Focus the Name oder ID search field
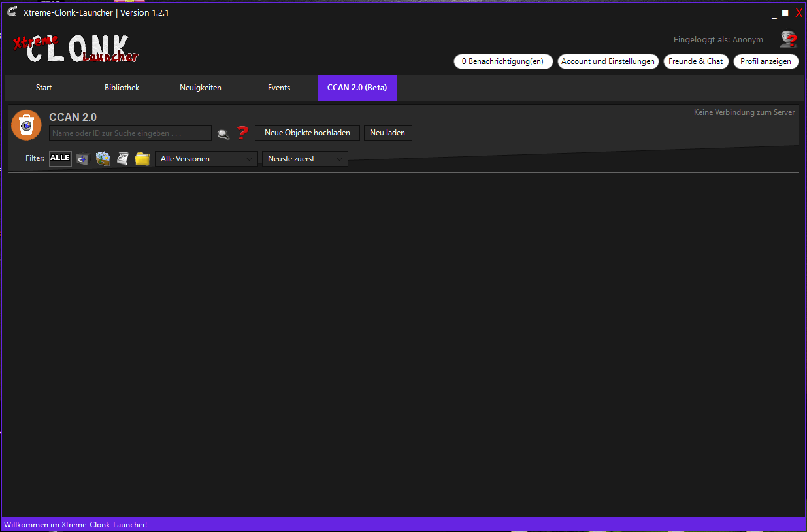Screen dimensions: 807x532 (131, 133)
